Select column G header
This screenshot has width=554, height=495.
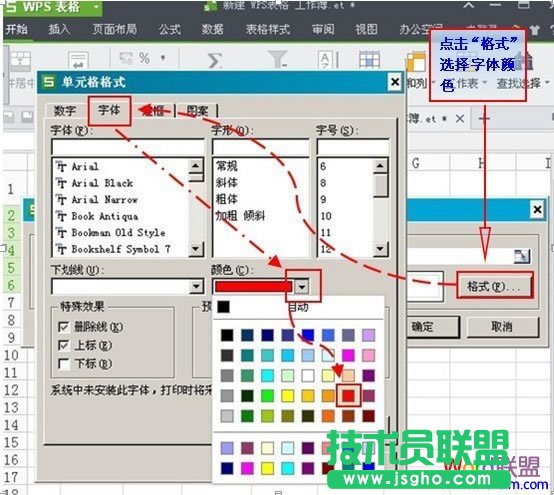tap(416, 163)
